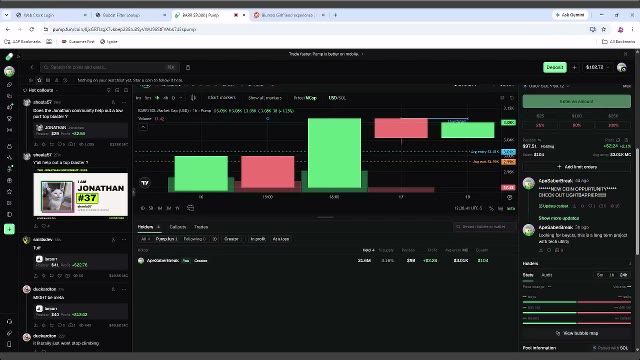
Task: Click the Deposit button
Action: [x=555, y=67]
